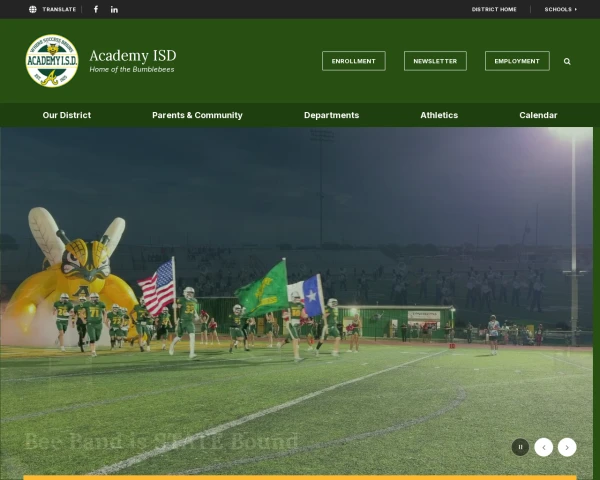Open the Our District menu
The width and height of the screenshot is (600, 480).
tap(67, 115)
